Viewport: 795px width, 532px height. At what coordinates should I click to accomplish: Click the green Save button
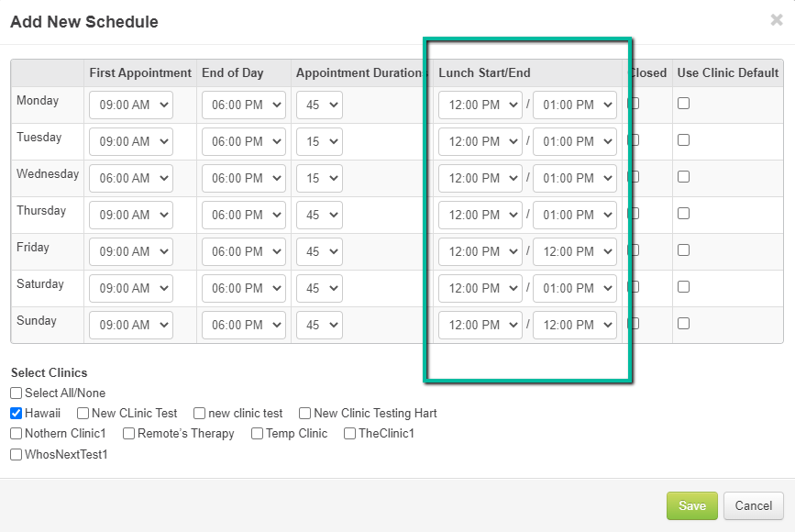coord(691,506)
